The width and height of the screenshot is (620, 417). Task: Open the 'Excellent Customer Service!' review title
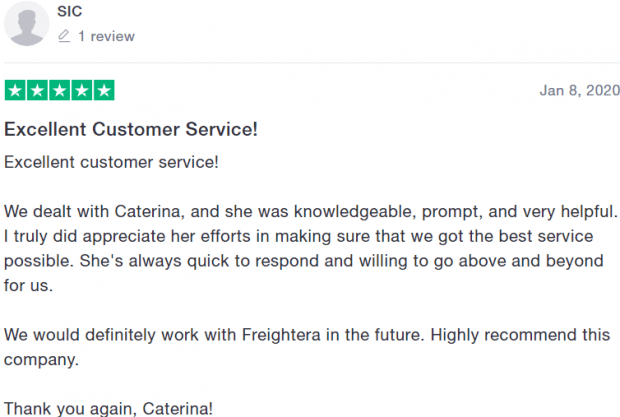(131, 129)
